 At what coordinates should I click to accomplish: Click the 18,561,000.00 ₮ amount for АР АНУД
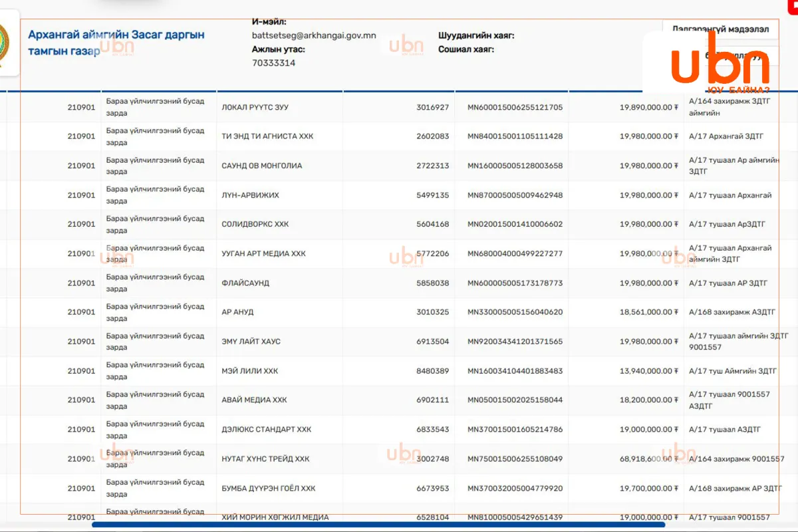[x=648, y=312]
